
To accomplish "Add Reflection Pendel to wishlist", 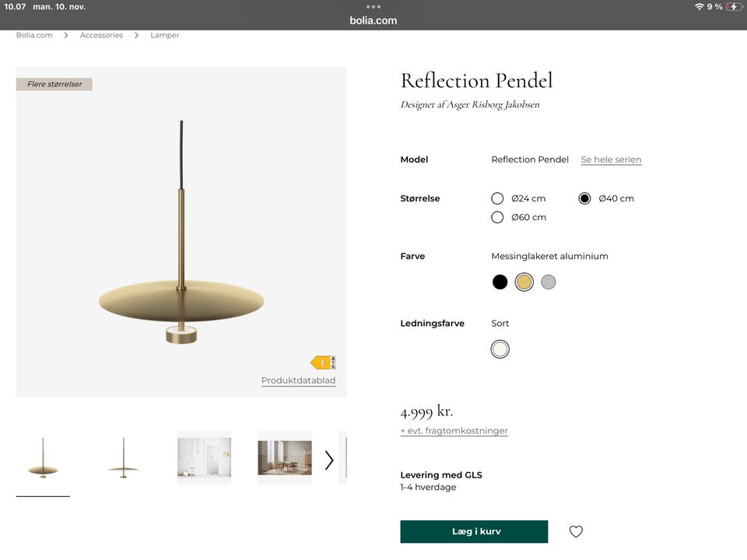I will pos(575,531).
